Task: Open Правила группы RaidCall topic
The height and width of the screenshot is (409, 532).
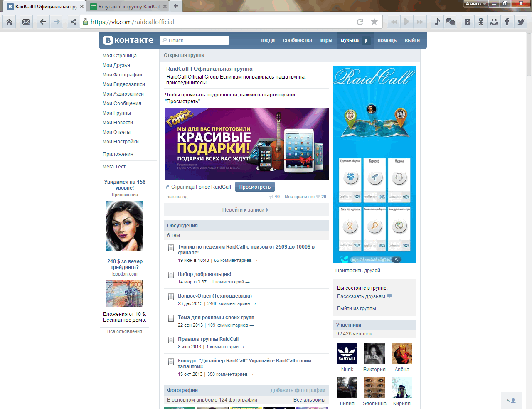Action: 208,339
